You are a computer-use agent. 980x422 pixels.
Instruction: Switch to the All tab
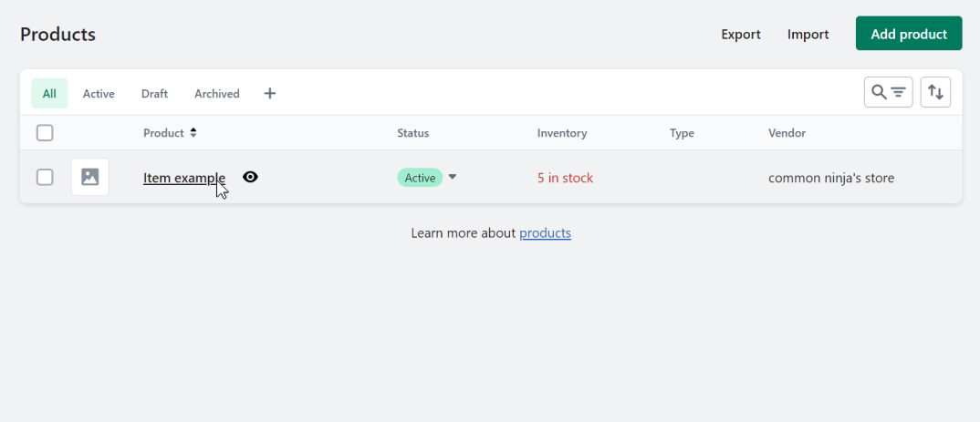[49, 93]
